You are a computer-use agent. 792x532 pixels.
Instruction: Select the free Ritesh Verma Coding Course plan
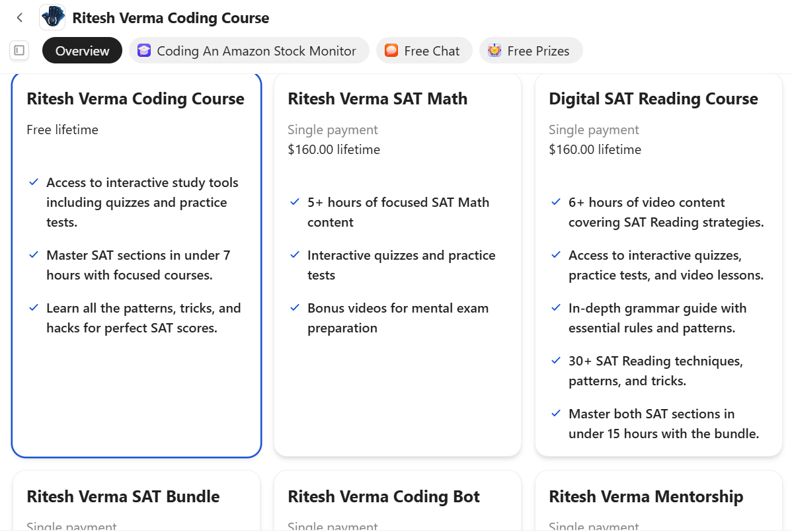(x=136, y=264)
